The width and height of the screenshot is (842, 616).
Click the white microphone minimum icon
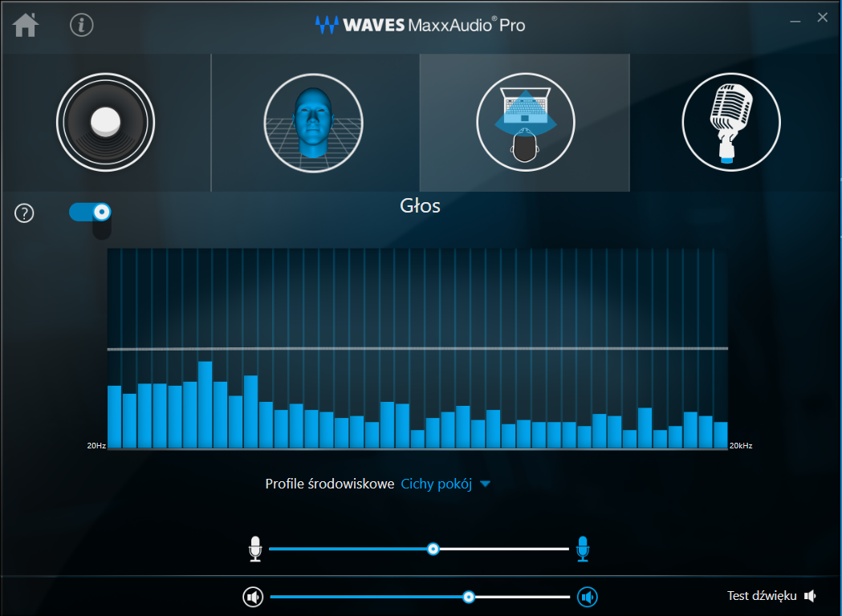[x=255, y=549]
